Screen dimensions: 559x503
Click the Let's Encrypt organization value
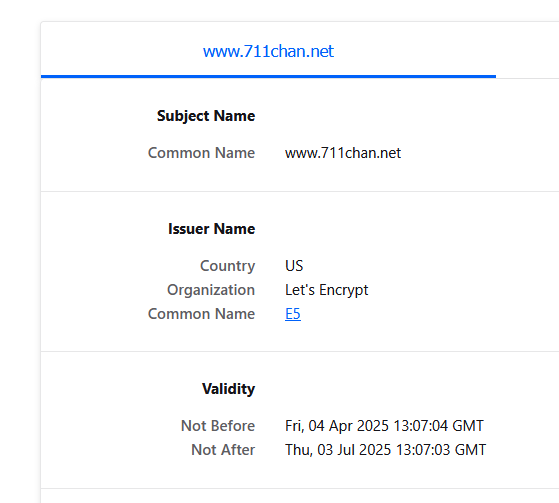[x=327, y=290]
